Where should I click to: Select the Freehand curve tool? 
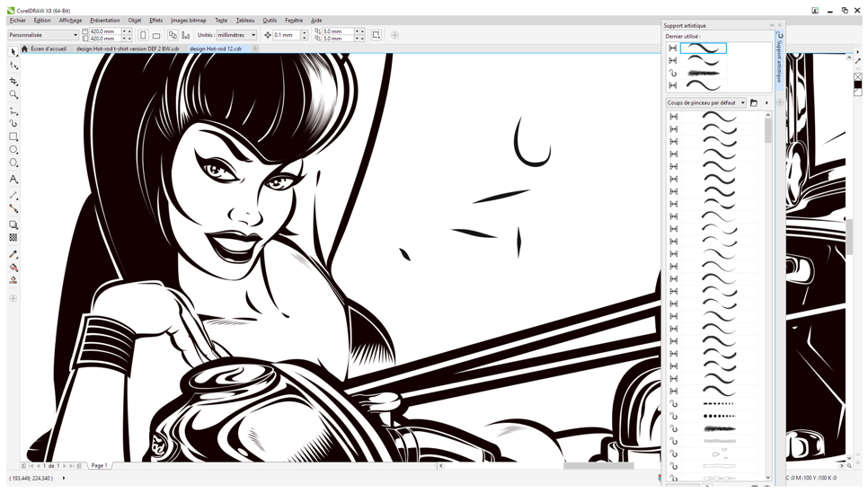[x=13, y=110]
